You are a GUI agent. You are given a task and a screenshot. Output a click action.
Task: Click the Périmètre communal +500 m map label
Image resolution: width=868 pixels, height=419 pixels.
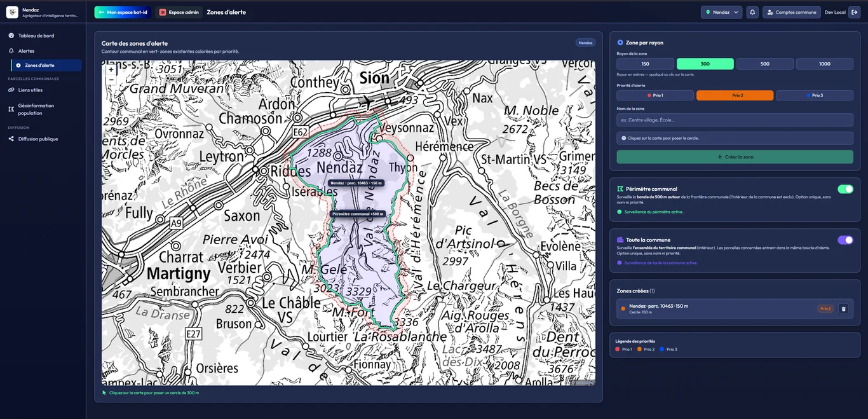[x=358, y=214]
